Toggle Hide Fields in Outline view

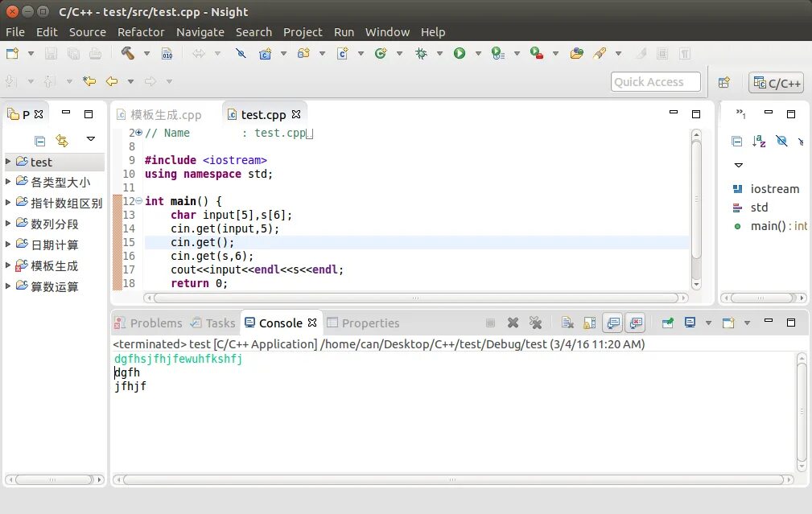(x=781, y=141)
